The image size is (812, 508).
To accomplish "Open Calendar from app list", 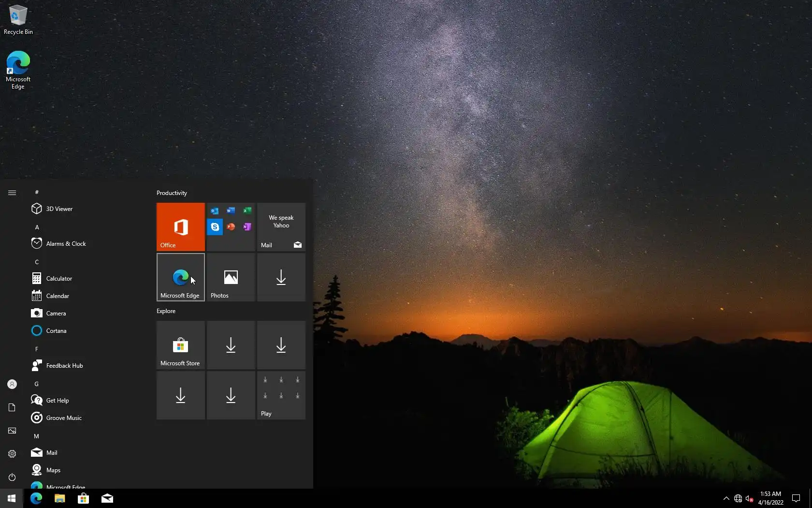I will tap(87, 296).
